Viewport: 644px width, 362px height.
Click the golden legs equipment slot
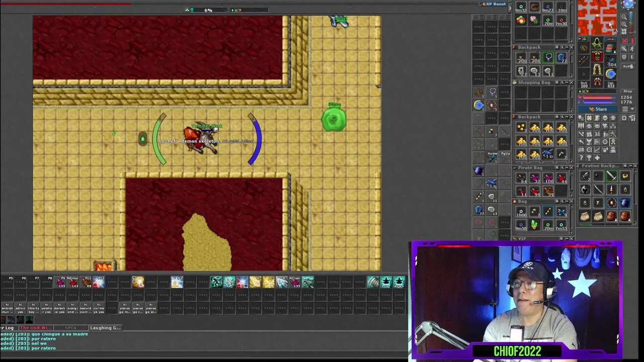tap(597, 69)
